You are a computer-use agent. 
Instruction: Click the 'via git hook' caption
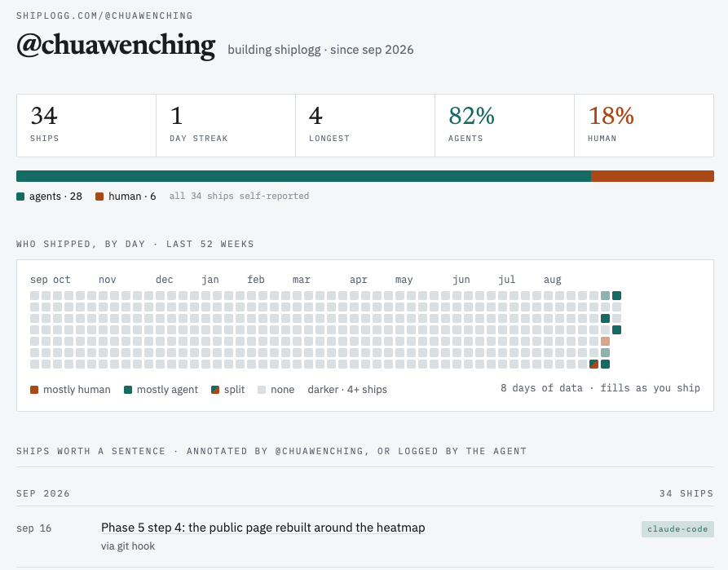pyautogui.click(x=128, y=546)
